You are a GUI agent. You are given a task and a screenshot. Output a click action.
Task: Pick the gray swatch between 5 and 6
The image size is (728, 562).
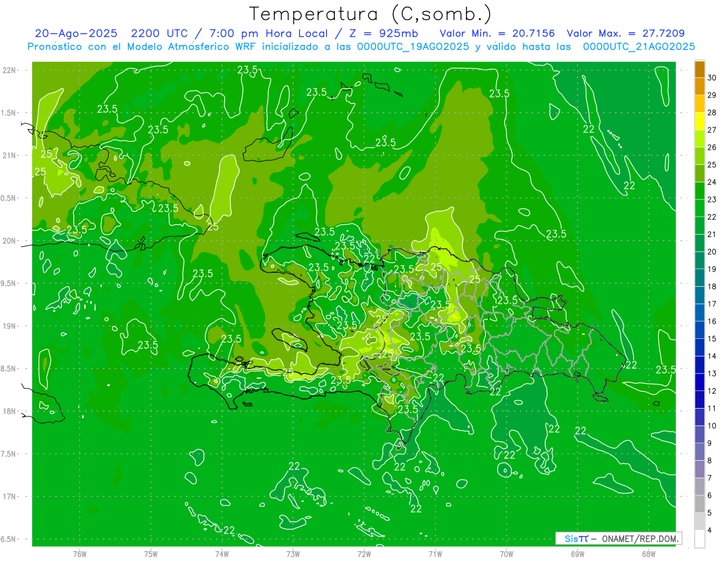699,504
